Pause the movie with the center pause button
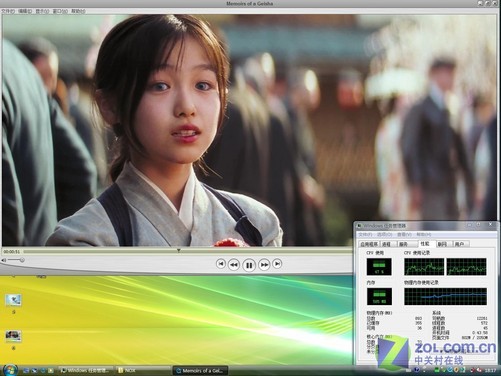Viewport: 501px width, 376px height. pos(249,265)
